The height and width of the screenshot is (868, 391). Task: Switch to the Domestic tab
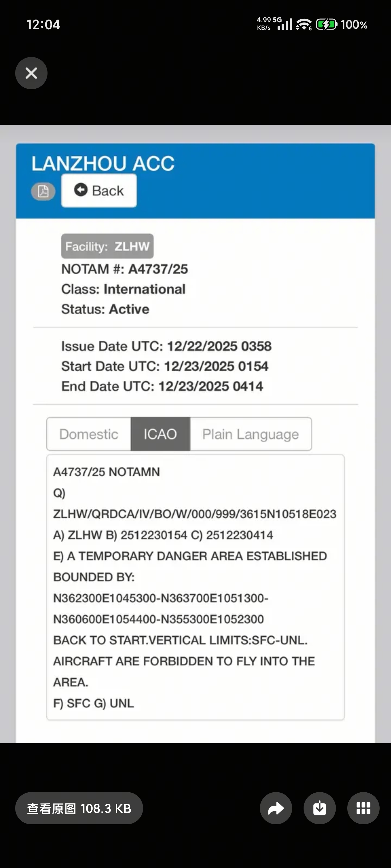click(x=89, y=434)
